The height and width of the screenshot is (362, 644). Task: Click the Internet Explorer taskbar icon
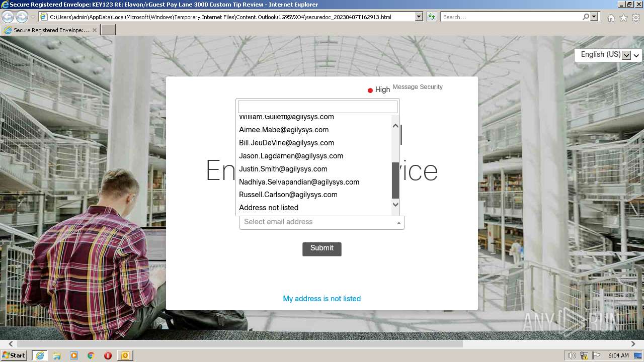click(40, 355)
